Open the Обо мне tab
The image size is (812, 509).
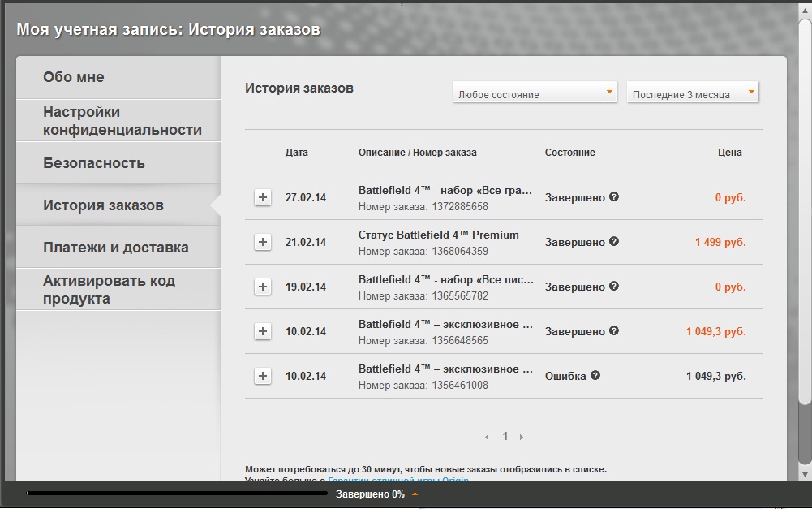coord(118,77)
